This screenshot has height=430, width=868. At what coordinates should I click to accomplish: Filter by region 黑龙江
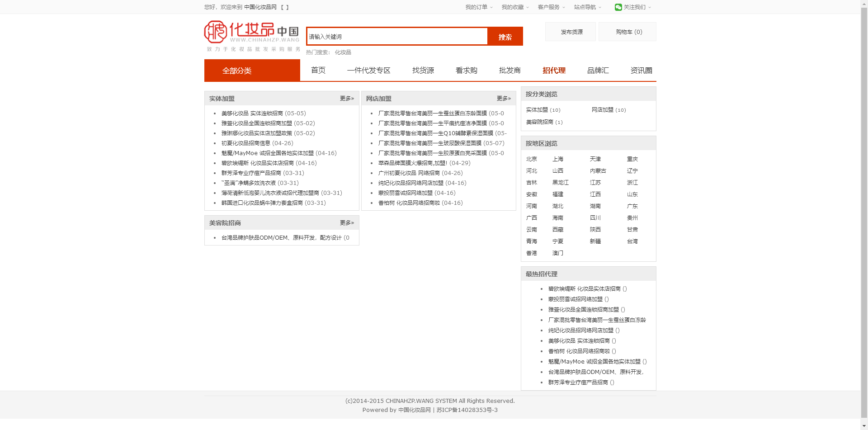point(560,183)
